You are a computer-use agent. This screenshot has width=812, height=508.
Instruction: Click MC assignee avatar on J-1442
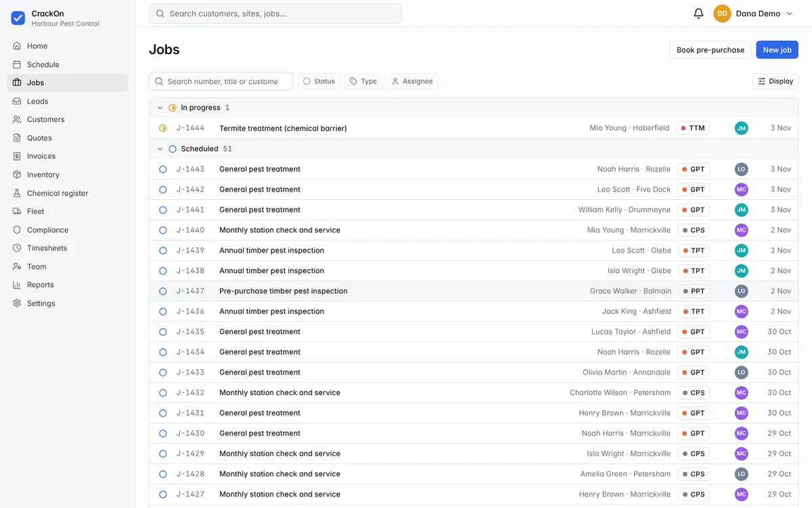click(742, 190)
